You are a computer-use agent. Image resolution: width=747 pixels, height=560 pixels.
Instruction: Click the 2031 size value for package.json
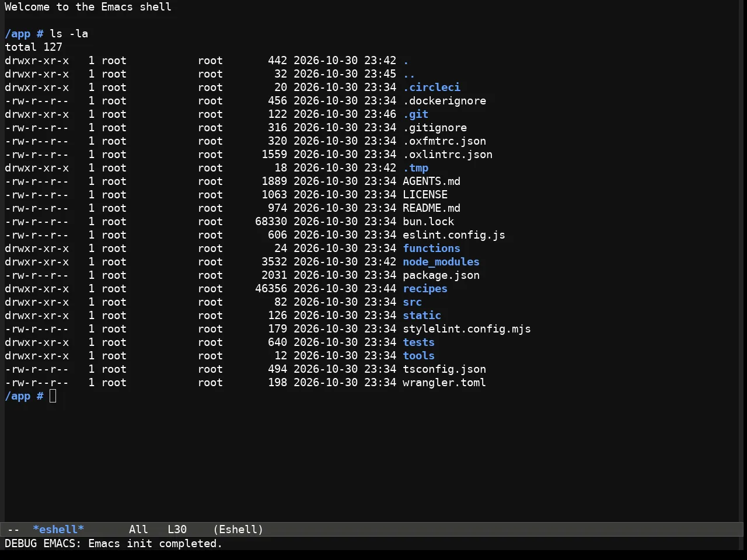tap(274, 275)
